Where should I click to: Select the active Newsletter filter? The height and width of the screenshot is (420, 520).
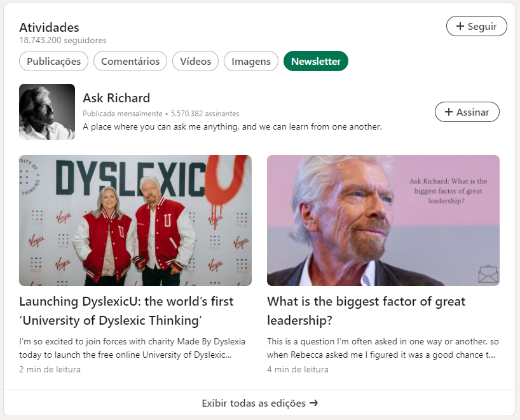pyautogui.click(x=315, y=61)
